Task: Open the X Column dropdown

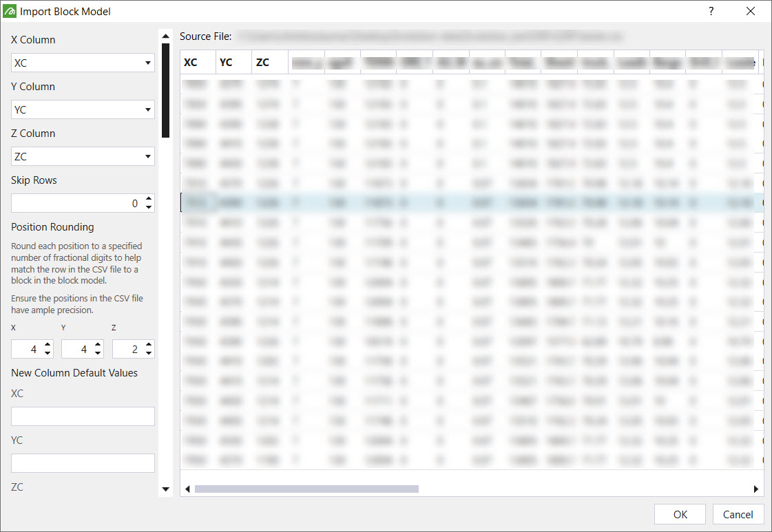Action: tap(83, 63)
